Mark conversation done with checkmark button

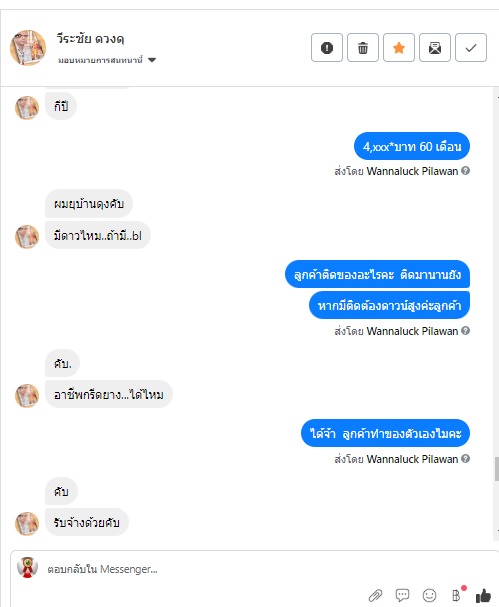click(x=471, y=48)
